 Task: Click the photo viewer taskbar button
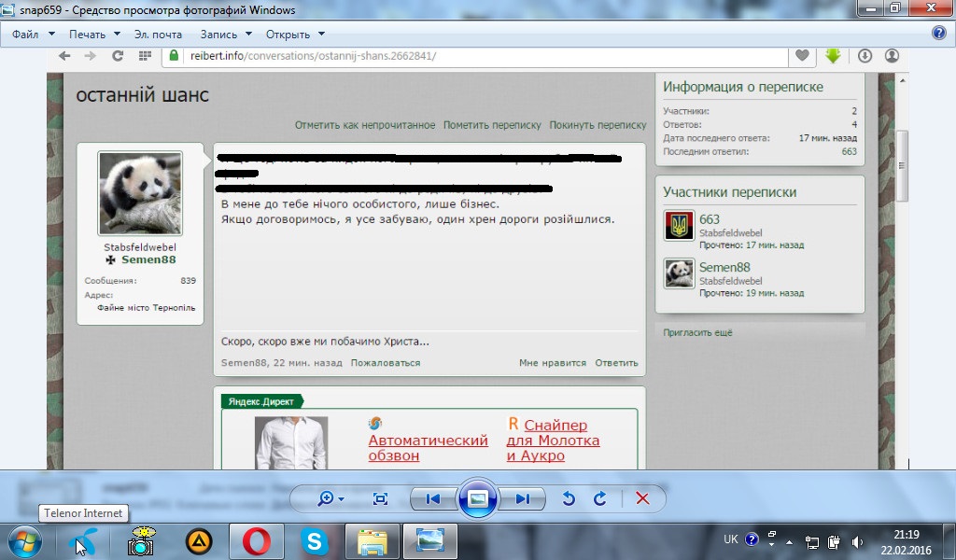[x=429, y=541]
